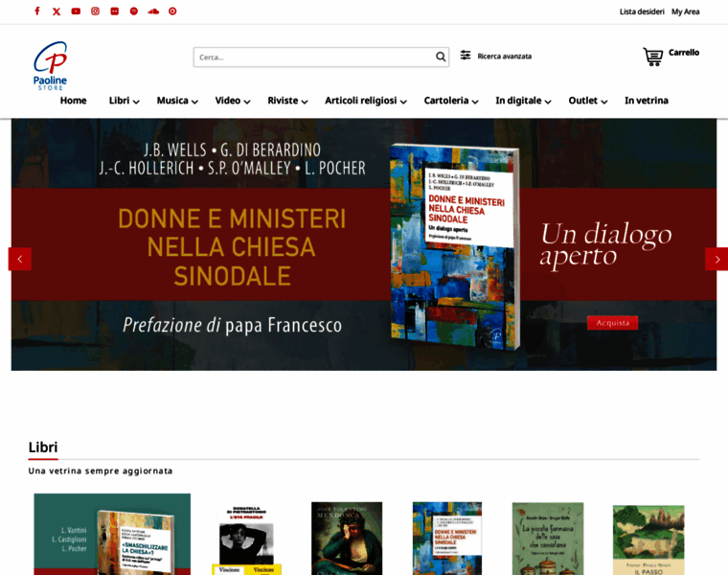Go to My Area
The height and width of the screenshot is (575, 728).
click(685, 11)
